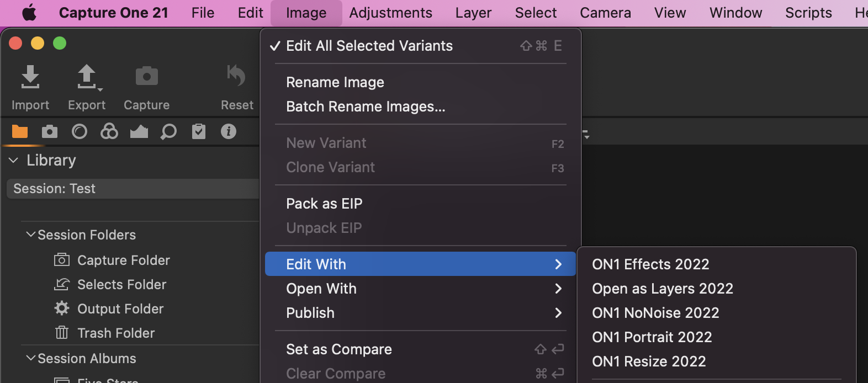The height and width of the screenshot is (383, 868).
Task: Open the Color three-circles tool tab
Action: 109,131
